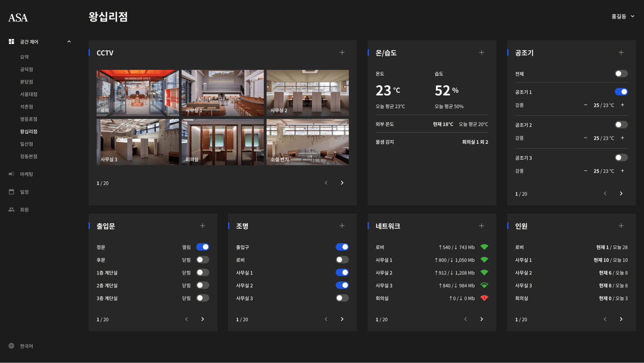Screen dimensions: 644x363
Task: Toggle 정문 door switch
Action: coord(203,247)
